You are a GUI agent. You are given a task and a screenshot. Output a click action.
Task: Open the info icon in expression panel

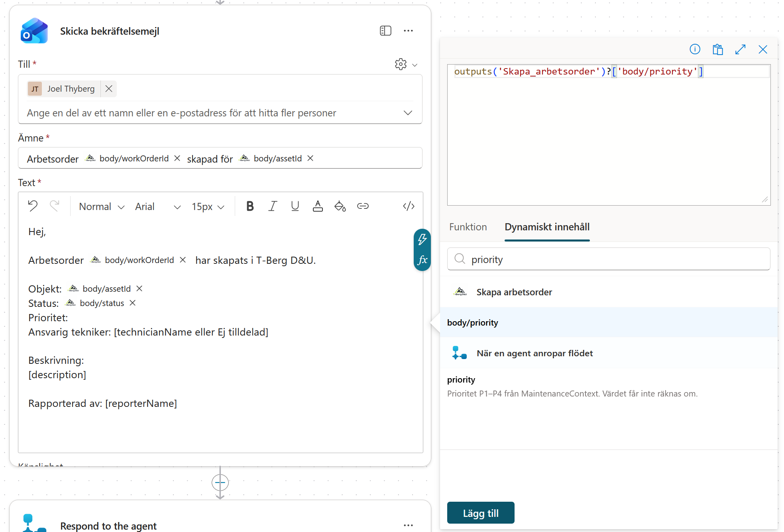(x=695, y=49)
